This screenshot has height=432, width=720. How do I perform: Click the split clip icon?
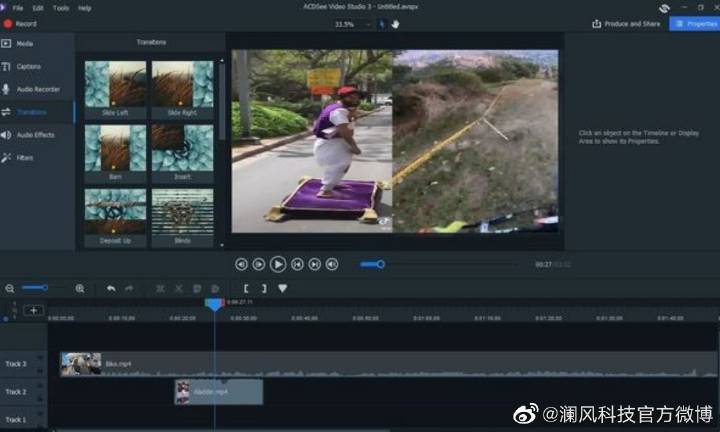[160, 288]
